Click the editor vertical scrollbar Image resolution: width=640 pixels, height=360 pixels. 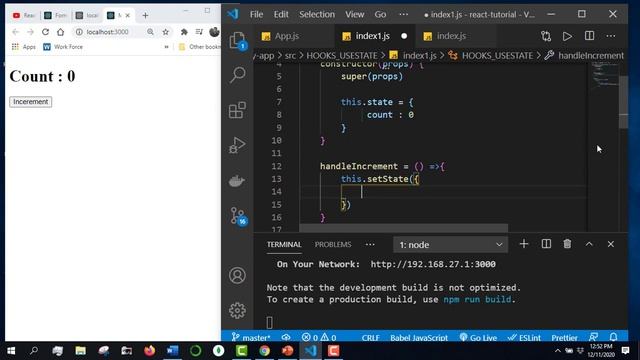click(623, 102)
